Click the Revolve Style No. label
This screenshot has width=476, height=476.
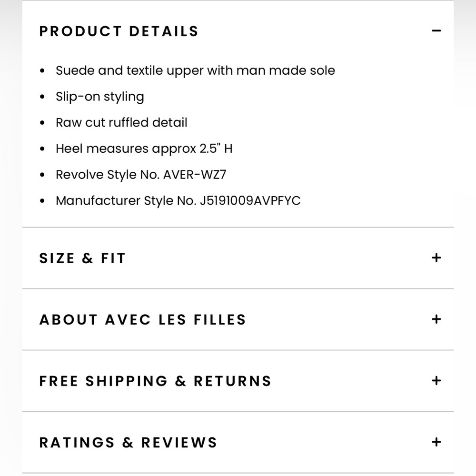coord(108,175)
